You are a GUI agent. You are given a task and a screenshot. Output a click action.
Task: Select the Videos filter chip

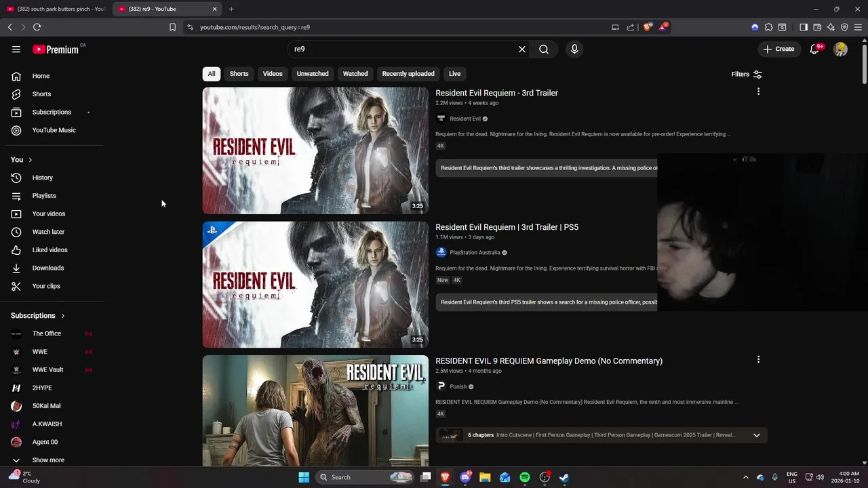[273, 74]
